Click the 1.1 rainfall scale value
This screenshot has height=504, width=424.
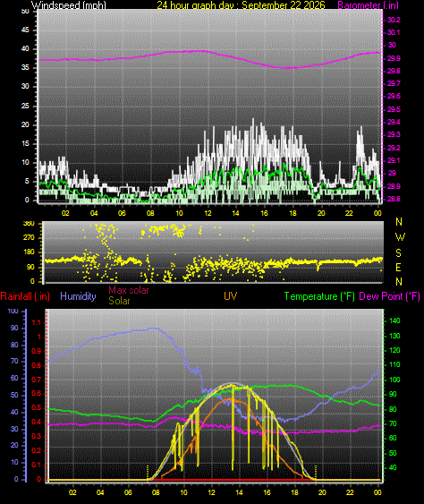pyautogui.click(x=37, y=322)
